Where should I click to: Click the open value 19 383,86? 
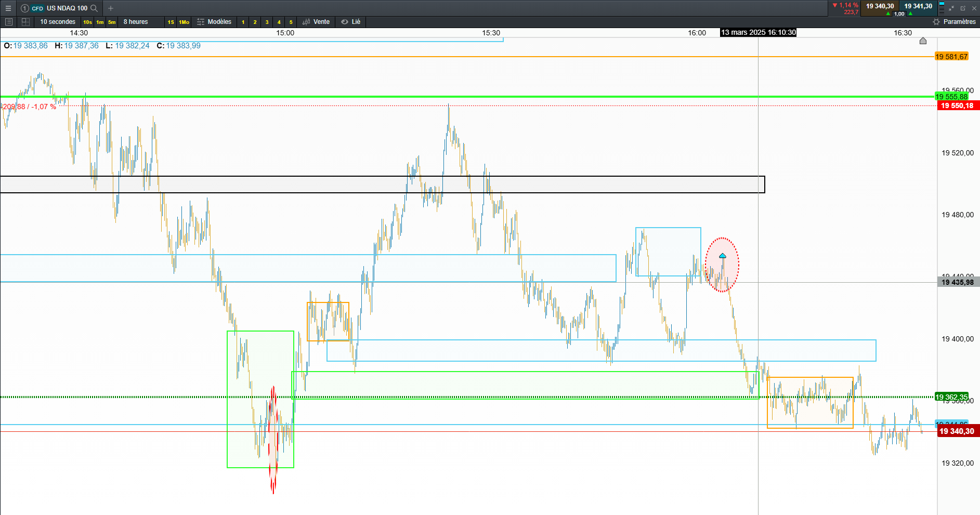tap(30, 46)
